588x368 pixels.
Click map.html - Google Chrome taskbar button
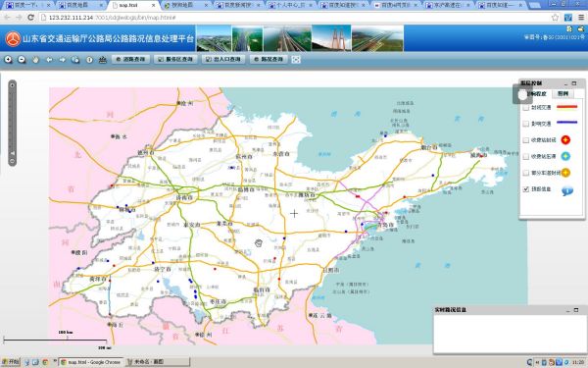point(91,362)
